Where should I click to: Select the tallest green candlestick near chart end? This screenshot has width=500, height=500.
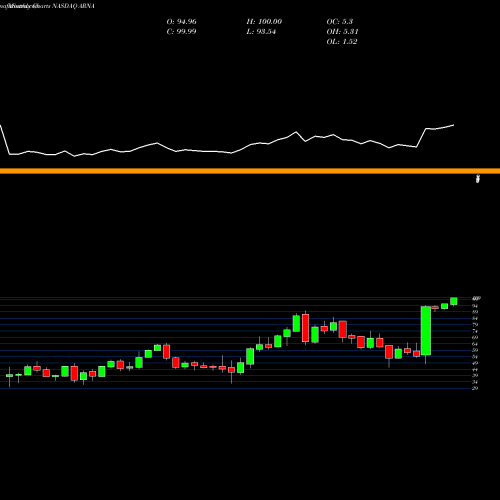[x=426, y=331]
